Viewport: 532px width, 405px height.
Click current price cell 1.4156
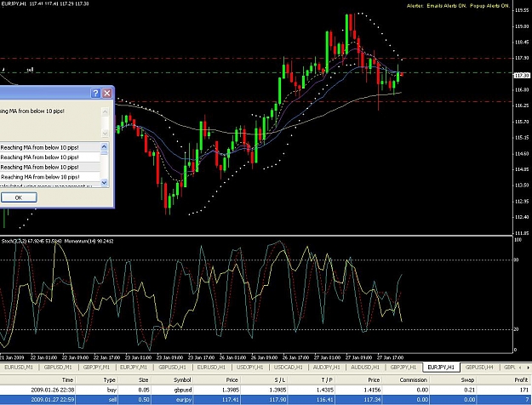[372, 390]
